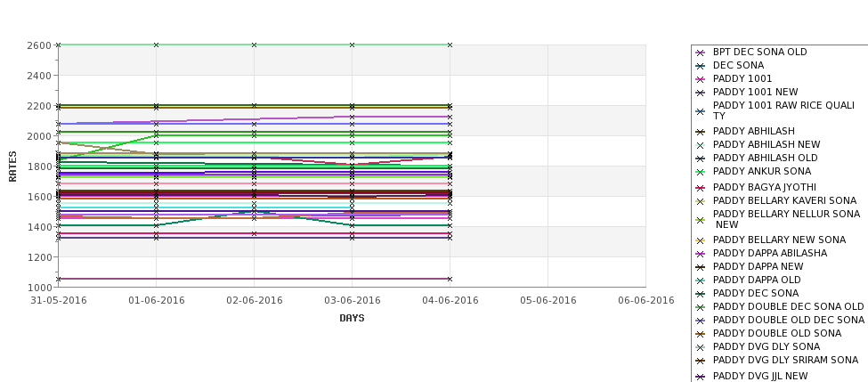Click the PADDY ABHILASH NEW legend marker
The image size is (868, 382).
click(x=701, y=146)
